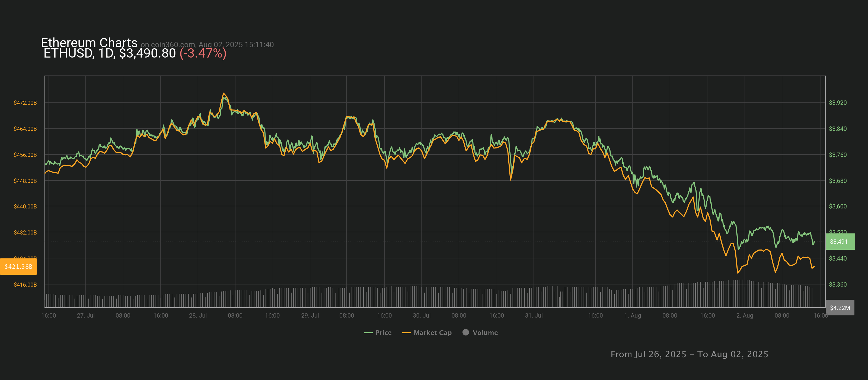The width and height of the screenshot is (868, 380).
Task: Click the coin360.com timestamp text
Action: click(x=207, y=45)
